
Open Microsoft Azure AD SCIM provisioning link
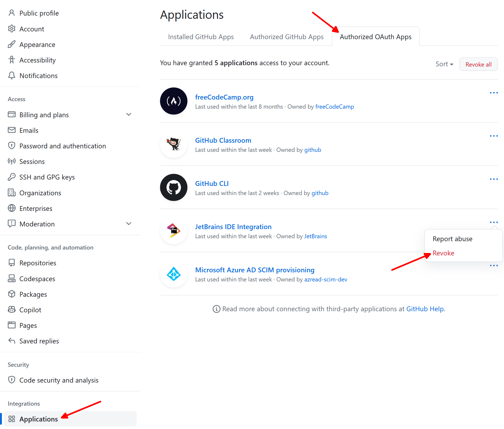pyautogui.click(x=255, y=270)
